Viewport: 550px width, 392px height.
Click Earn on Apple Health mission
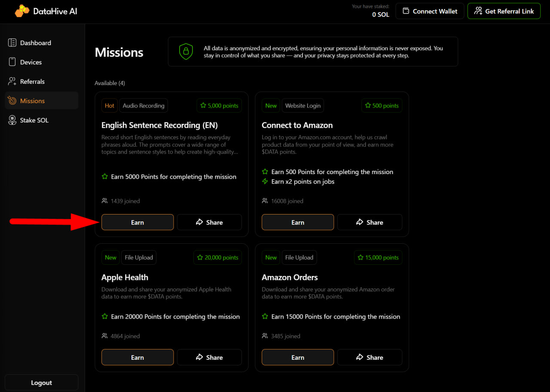pyautogui.click(x=137, y=357)
